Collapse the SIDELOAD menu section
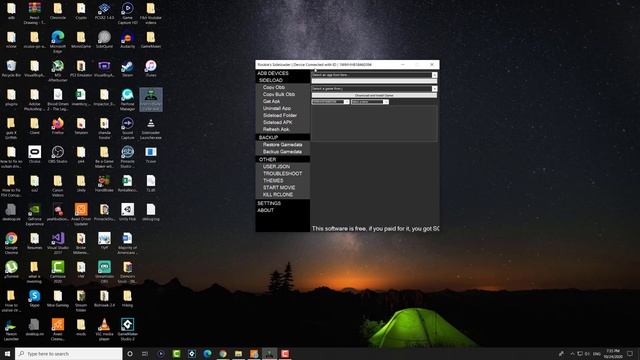640x360 pixels. click(x=271, y=80)
